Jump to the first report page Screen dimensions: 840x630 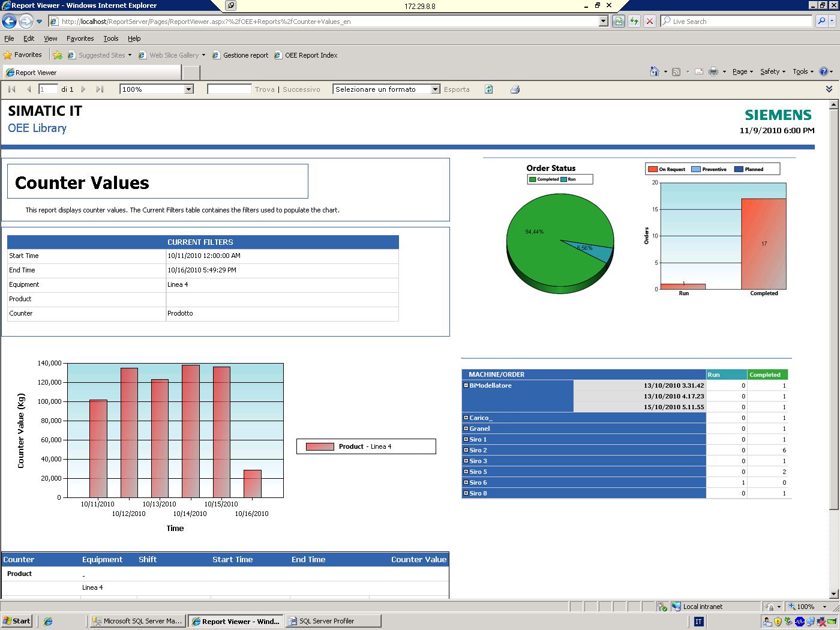(x=11, y=89)
